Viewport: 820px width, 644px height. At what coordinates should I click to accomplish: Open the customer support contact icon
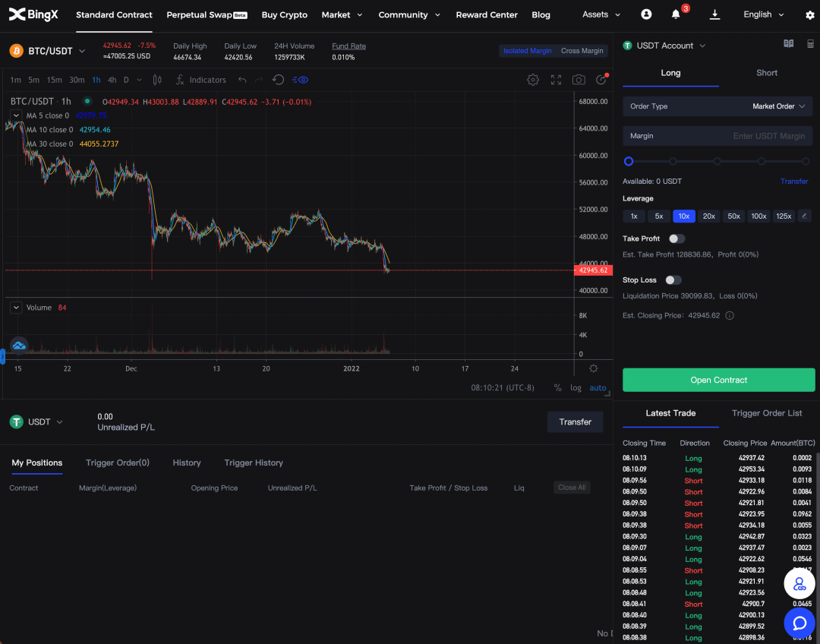pos(799,584)
